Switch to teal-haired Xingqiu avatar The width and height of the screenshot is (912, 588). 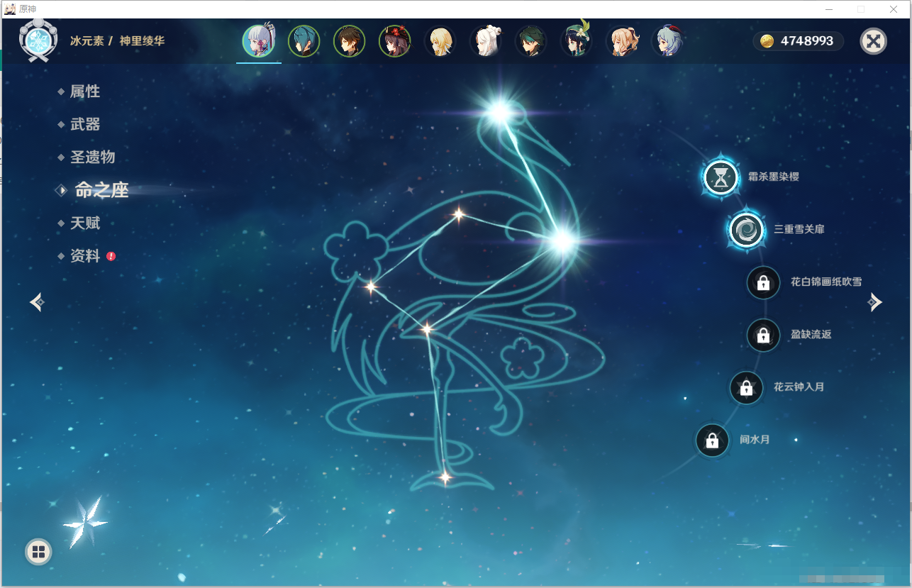pyautogui.click(x=304, y=41)
